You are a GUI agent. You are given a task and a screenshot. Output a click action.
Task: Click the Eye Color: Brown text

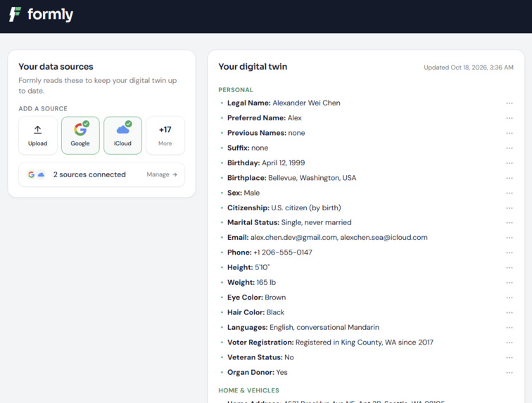[x=256, y=298]
